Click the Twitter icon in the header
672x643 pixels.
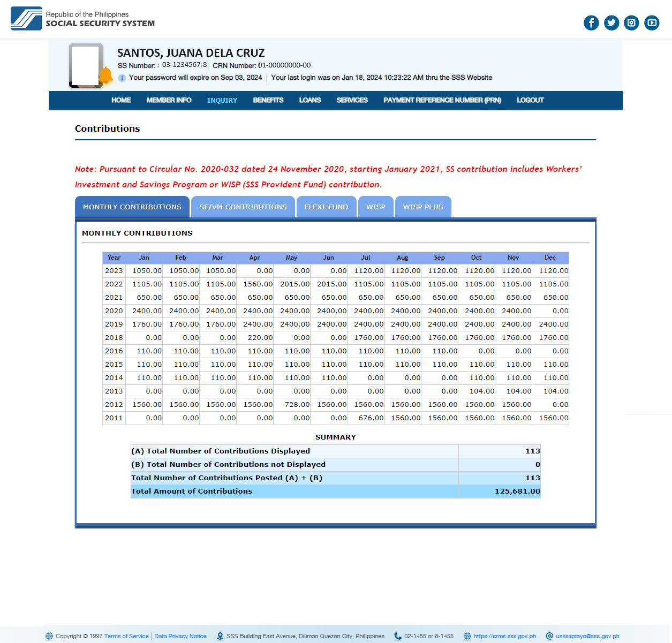tap(611, 22)
